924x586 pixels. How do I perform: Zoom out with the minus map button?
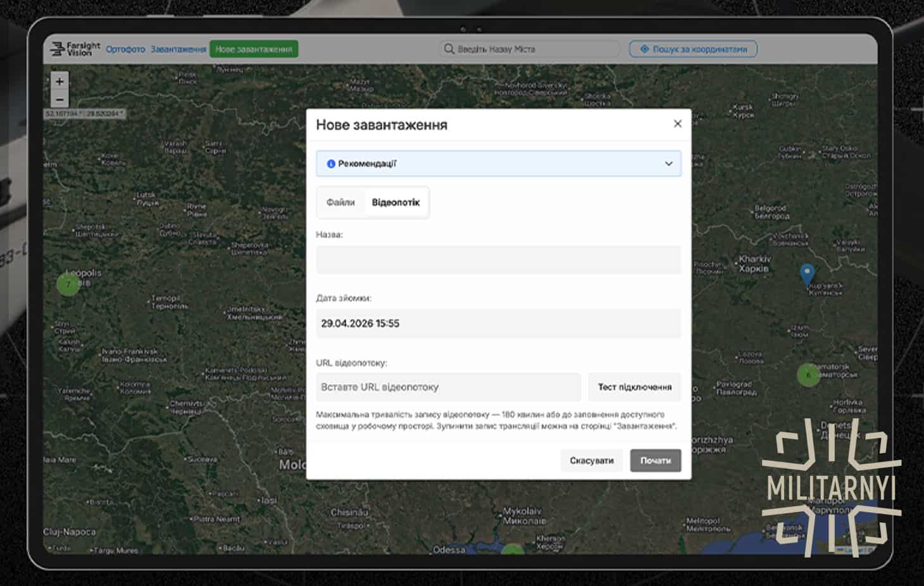pos(59,99)
